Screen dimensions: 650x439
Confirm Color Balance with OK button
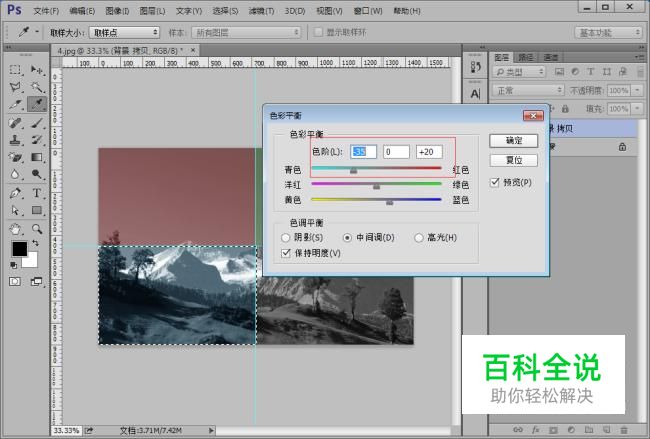514,141
